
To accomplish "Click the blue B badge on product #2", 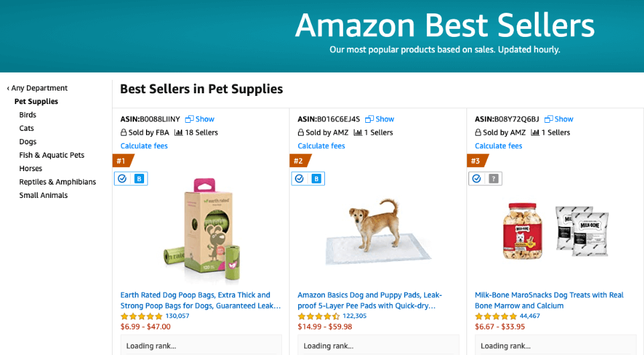I will (x=316, y=179).
